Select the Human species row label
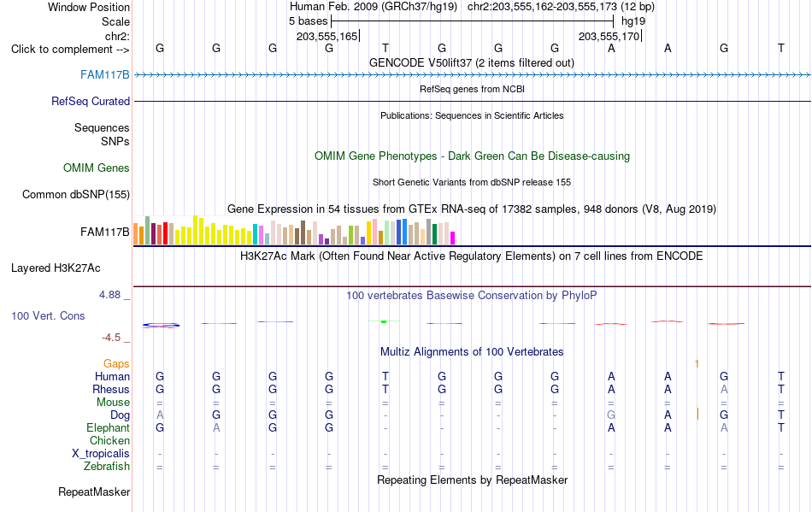This screenshot has height=512, width=812. (112, 377)
